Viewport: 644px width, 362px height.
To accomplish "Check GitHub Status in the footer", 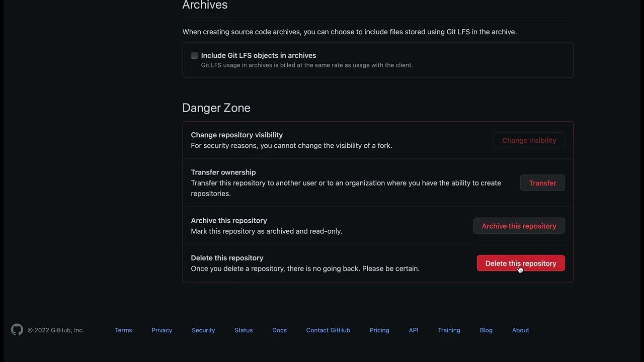I will click(244, 330).
